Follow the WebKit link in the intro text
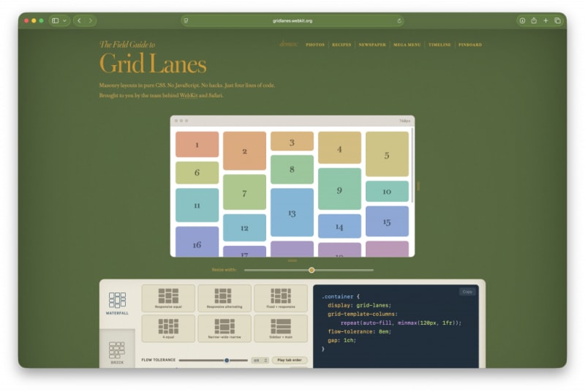The width and height of the screenshot is (585, 392). point(189,96)
